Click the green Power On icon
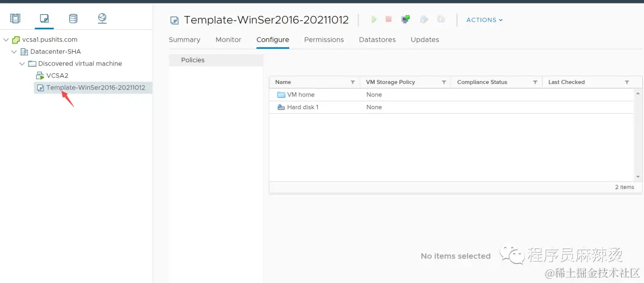644x283 pixels. click(x=374, y=19)
